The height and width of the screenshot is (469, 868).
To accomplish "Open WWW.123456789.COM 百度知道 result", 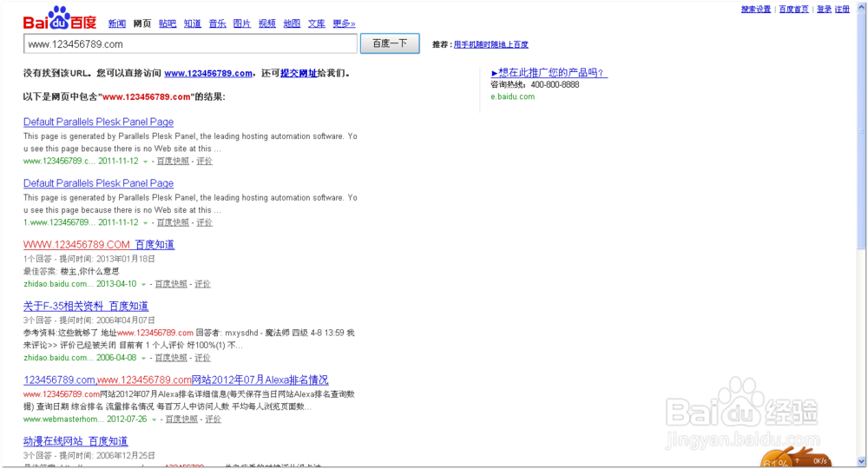I will [x=99, y=245].
